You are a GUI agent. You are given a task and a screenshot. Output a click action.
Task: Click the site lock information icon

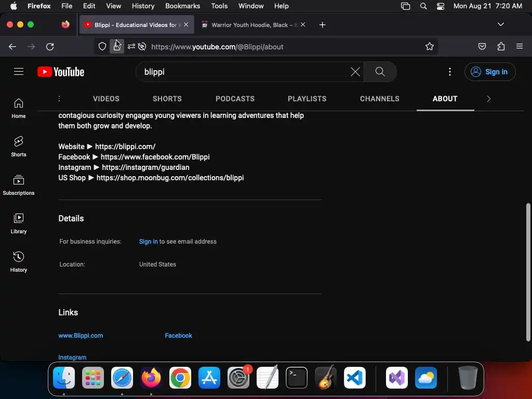coord(117,46)
